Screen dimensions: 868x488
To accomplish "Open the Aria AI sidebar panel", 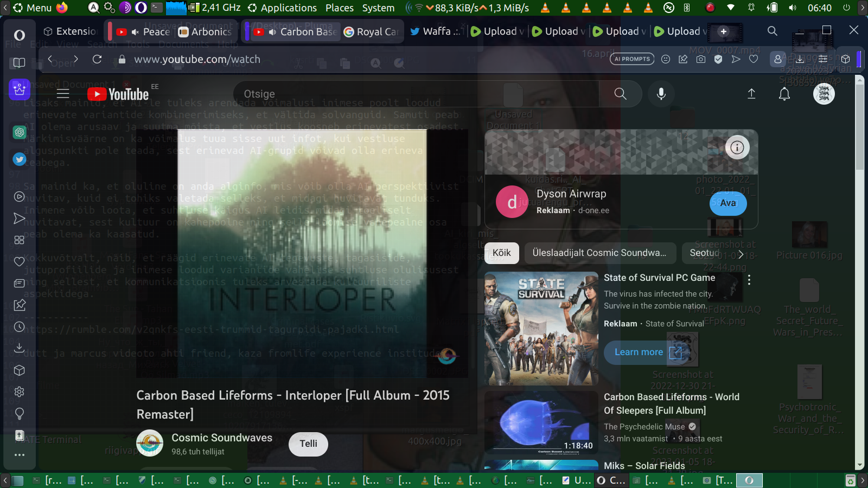I will point(20,89).
